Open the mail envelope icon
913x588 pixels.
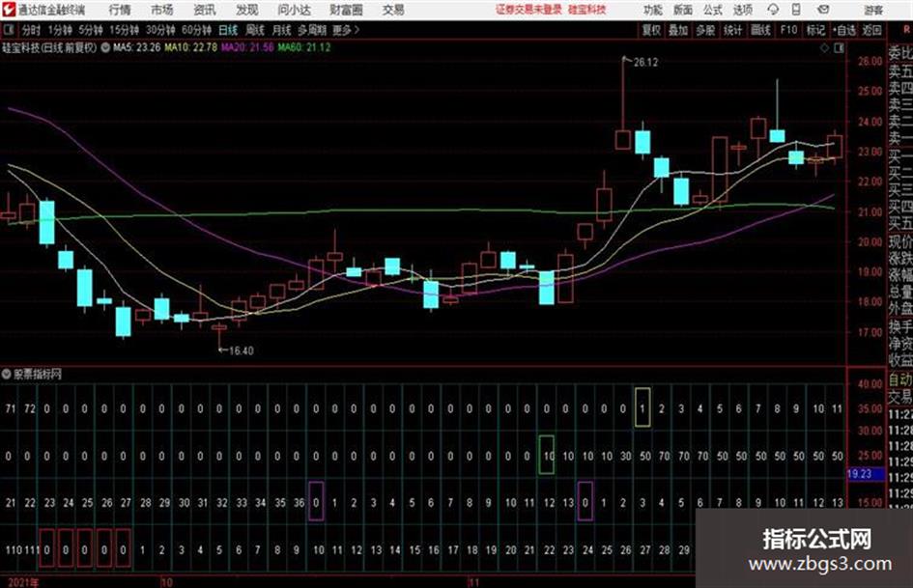pyautogui.click(x=823, y=10)
